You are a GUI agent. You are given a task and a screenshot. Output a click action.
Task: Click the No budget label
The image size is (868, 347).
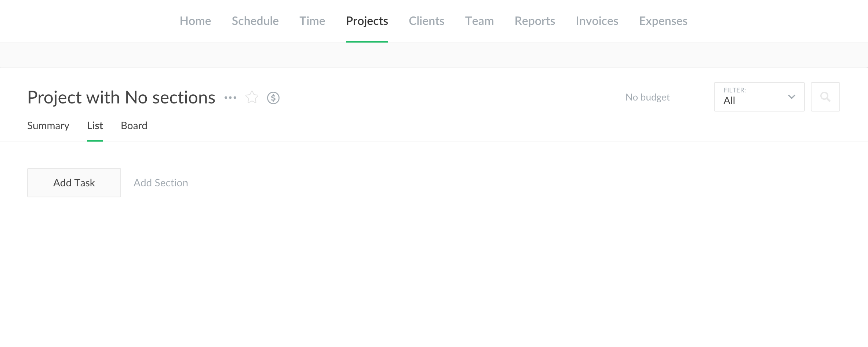coord(648,97)
